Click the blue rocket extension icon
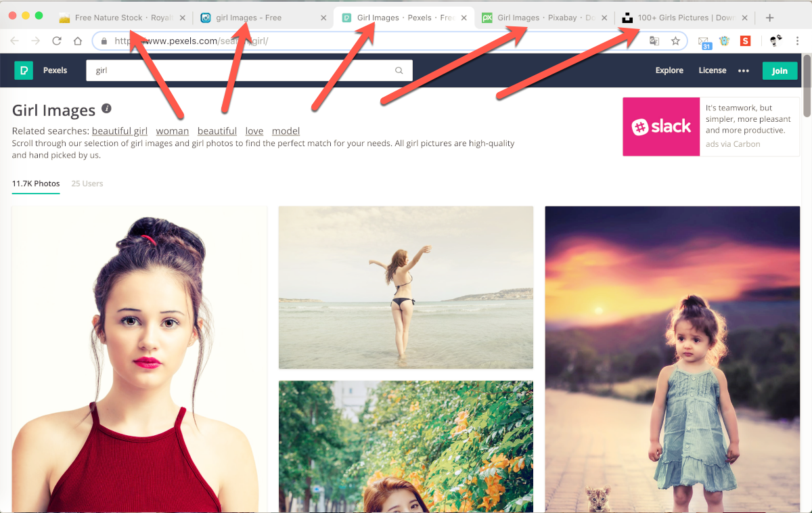The height and width of the screenshot is (513, 812). coord(725,41)
